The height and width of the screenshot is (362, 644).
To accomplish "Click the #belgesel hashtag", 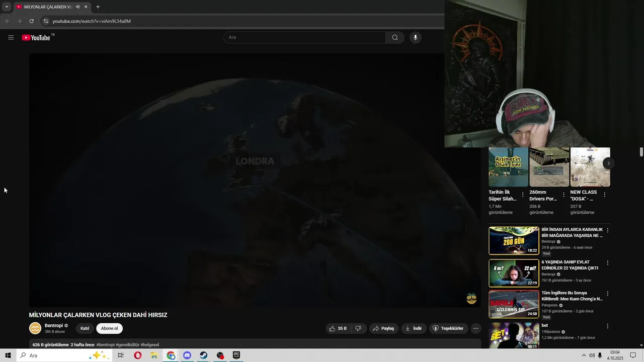I will point(150,345).
